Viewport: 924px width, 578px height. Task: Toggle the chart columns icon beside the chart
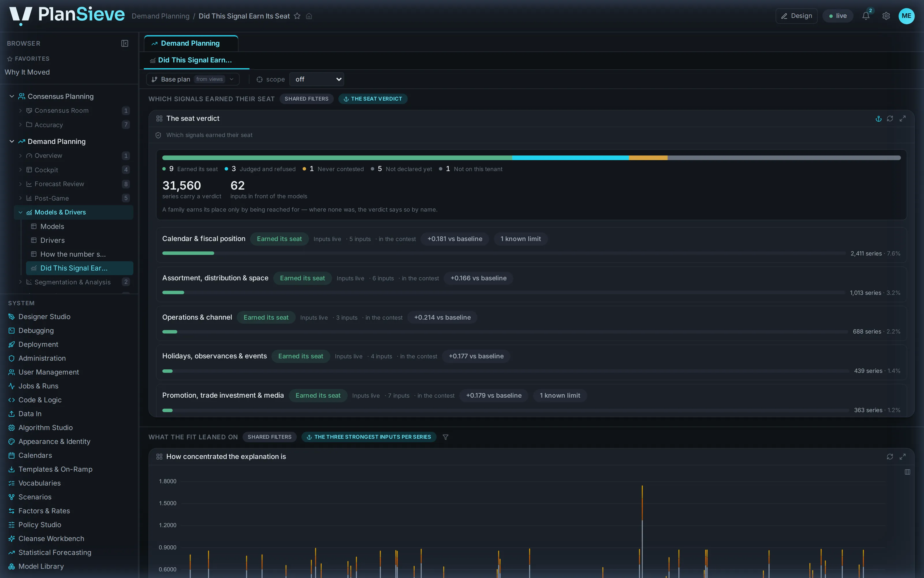click(907, 472)
